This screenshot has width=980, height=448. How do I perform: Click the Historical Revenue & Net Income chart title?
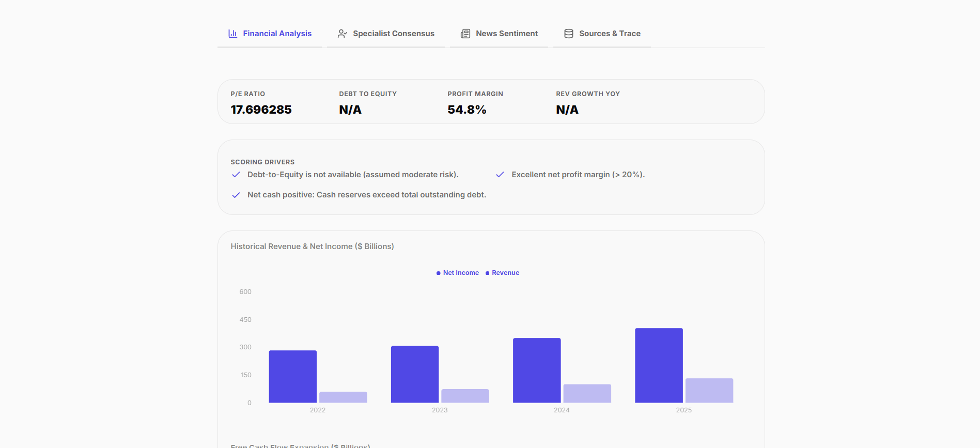click(312, 246)
